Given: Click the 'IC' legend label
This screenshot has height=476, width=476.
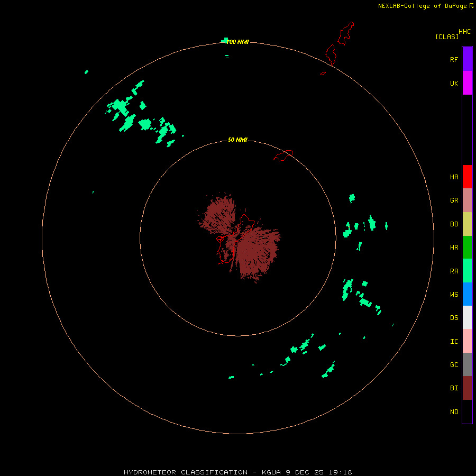Looking at the screenshot, I should coord(454,342).
